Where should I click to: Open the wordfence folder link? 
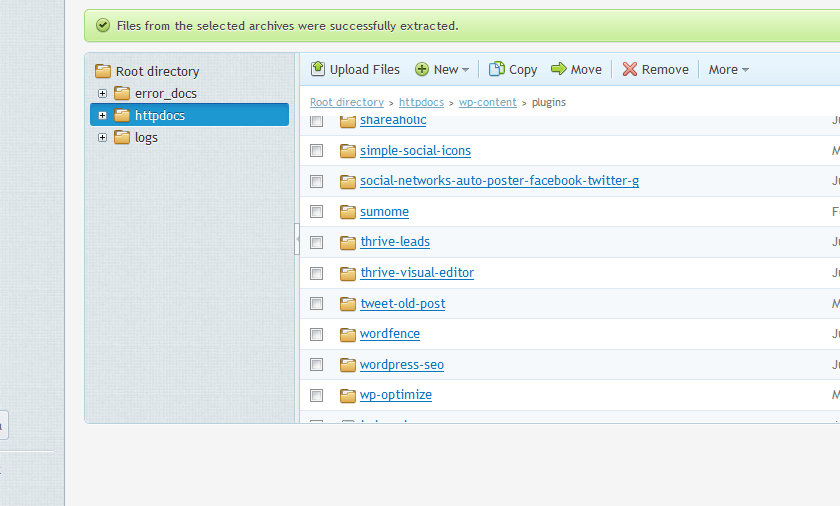389,334
